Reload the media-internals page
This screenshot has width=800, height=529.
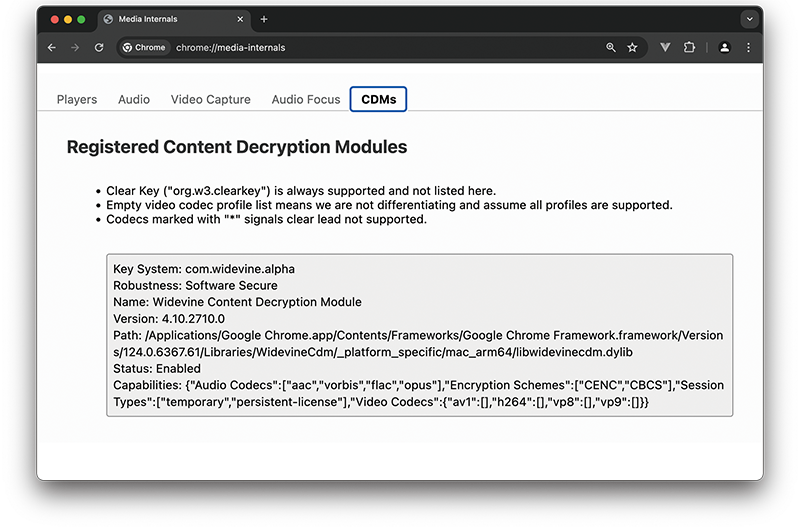[99, 47]
